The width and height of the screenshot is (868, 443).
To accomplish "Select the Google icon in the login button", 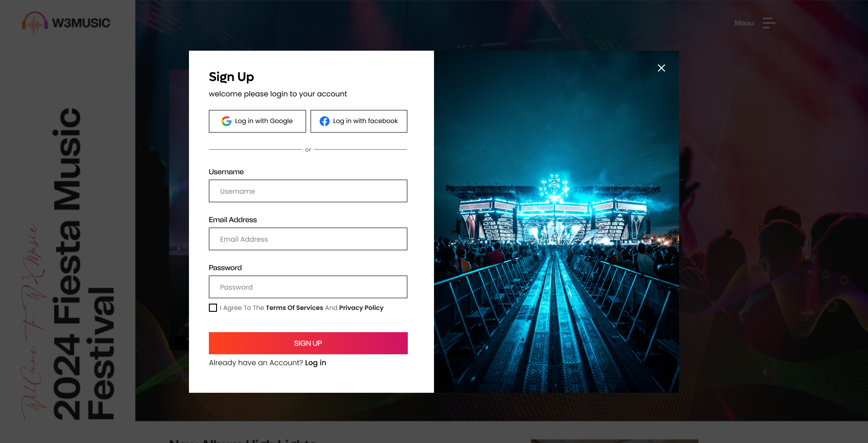I will pos(226,121).
